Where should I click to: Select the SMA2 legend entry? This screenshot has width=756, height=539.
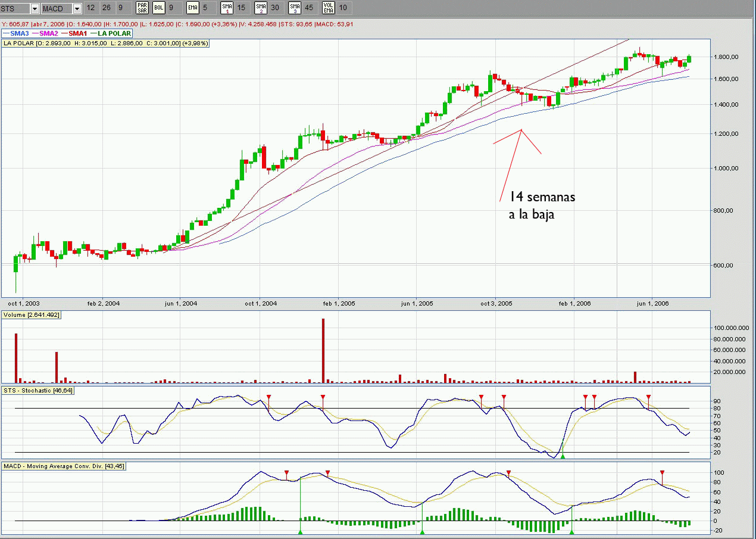point(46,33)
